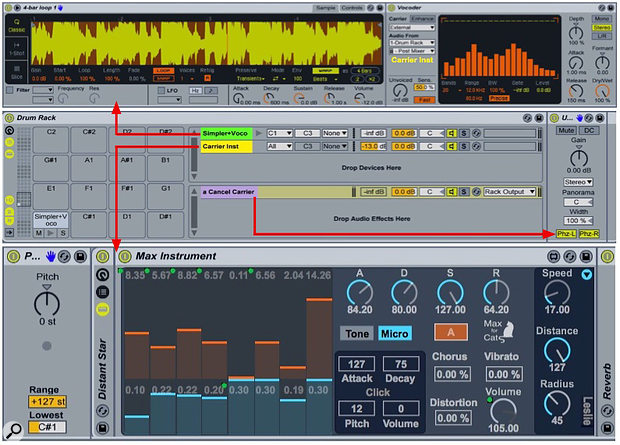The height and width of the screenshot is (445, 620).
Task: Open the 1-Drum Rack Audio From dropdown
Action: pos(412,42)
